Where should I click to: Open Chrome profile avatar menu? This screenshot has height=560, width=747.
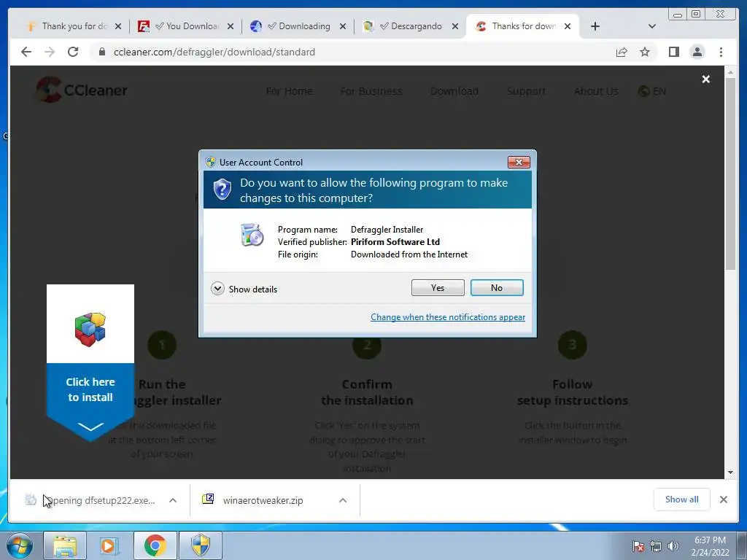pyautogui.click(x=697, y=52)
